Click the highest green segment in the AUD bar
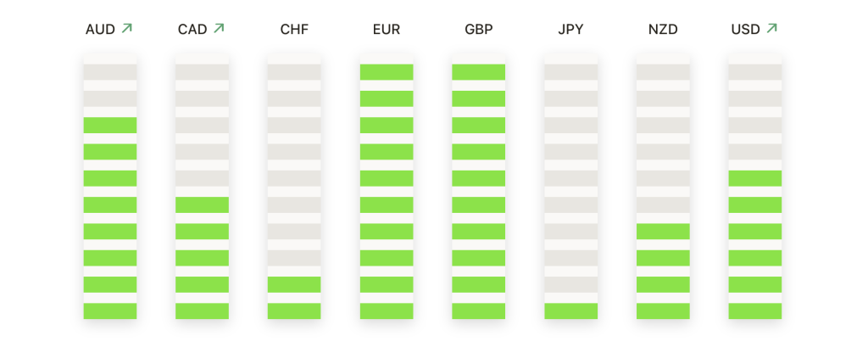 tap(110, 125)
